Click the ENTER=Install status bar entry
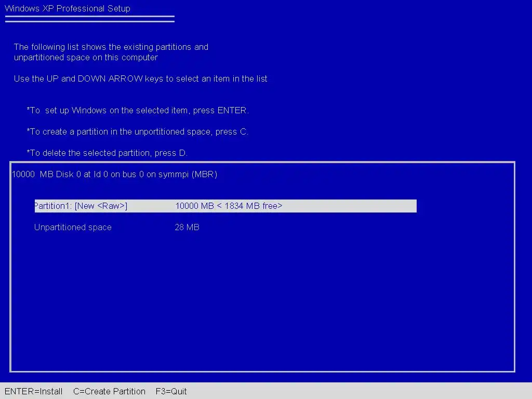Screen dimensions: 532x399 coord(34,391)
